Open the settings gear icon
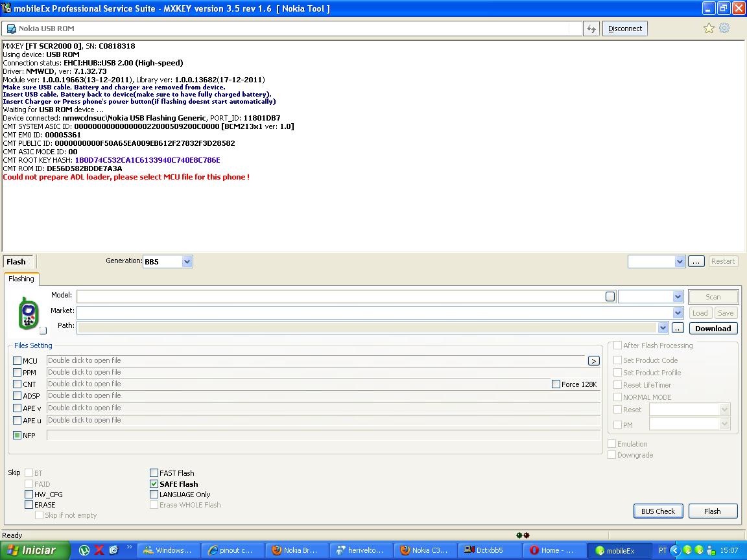The image size is (747, 560). tap(724, 28)
